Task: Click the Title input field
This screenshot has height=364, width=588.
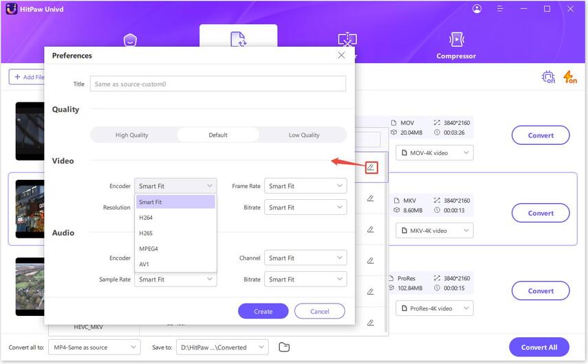Action: point(218,84)
